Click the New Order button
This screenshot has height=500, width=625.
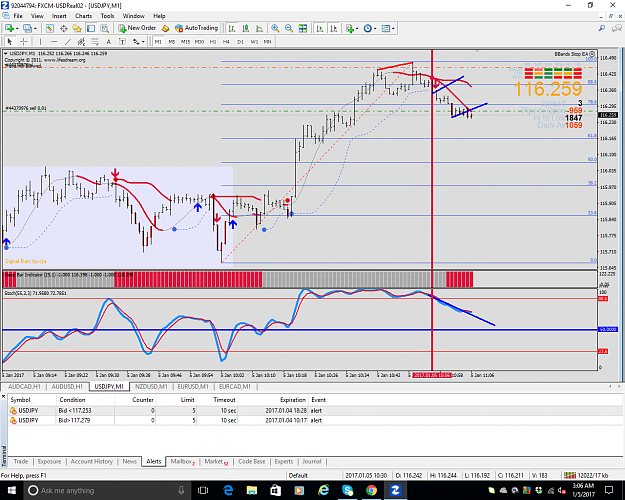tap(137, 28)
